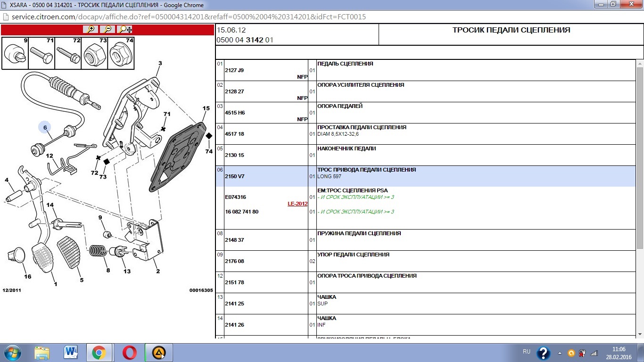Click the RU language indicator
This screenshot has height=362, width=644.
(526, 352)
